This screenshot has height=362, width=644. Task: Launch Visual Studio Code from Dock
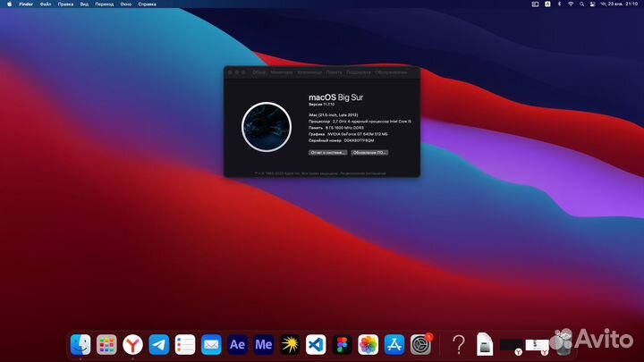pos(316,344)
